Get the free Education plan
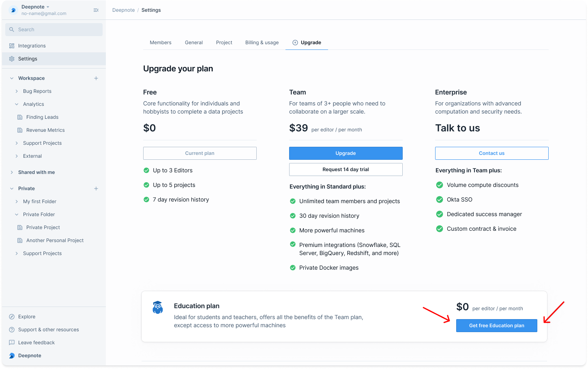588x369 pixels. coord(497,326)
